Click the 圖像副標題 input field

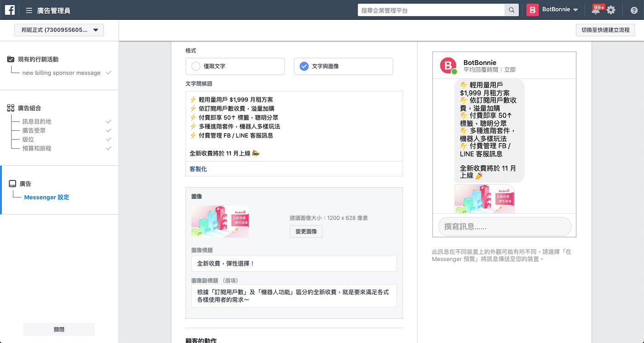point(294,296)
